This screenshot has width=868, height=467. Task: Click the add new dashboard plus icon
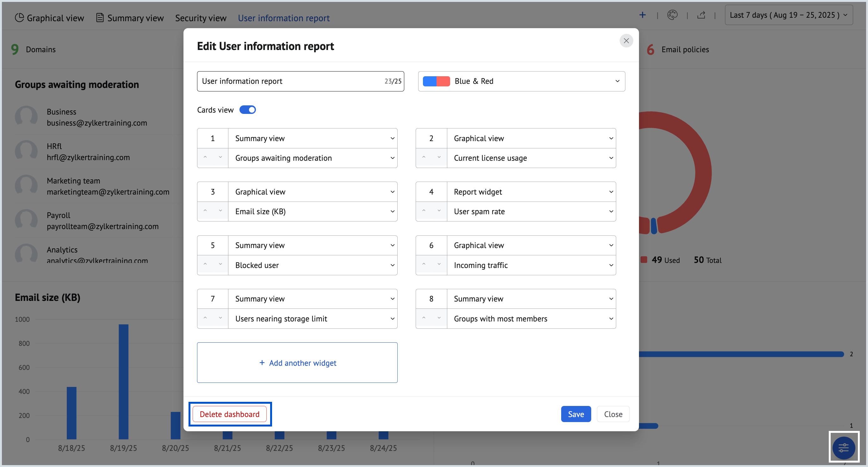tap(643, 15)
